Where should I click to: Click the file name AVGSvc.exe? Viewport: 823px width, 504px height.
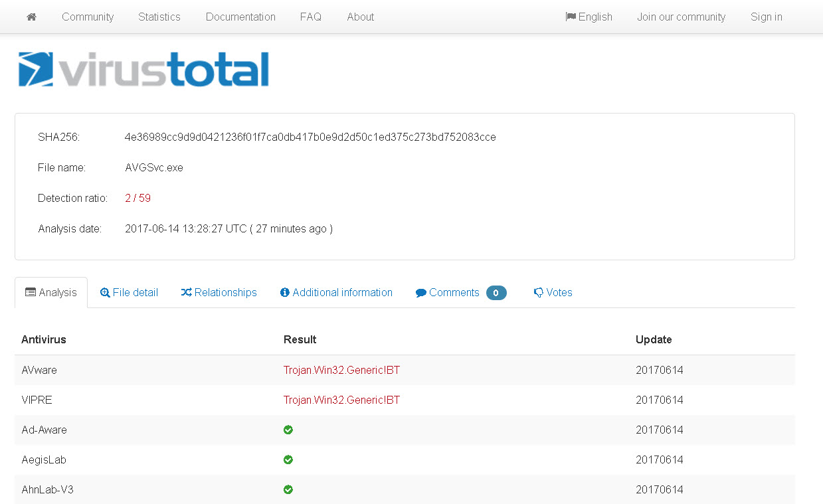pos(154,168)
